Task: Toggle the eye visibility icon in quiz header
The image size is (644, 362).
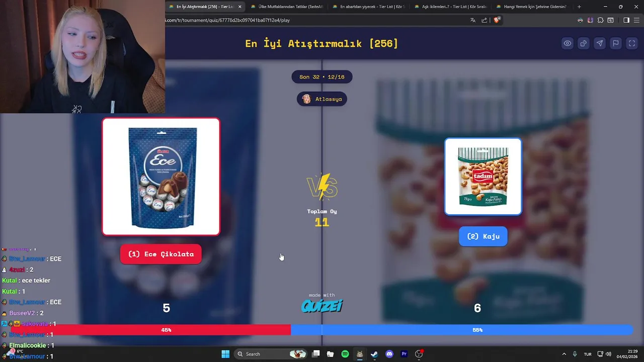Action: tap(567, 43)
